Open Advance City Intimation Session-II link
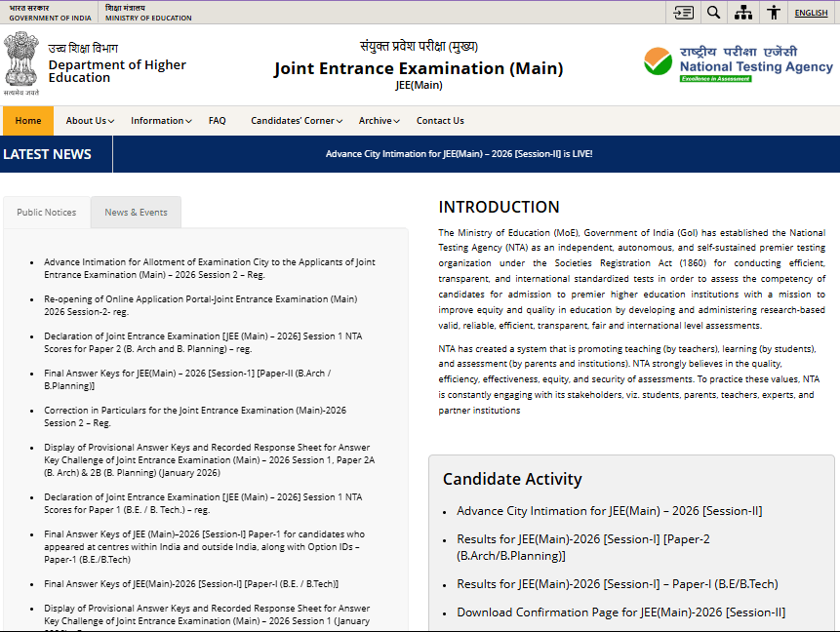The width and height of the screenshot is (840, 632). 609,511
